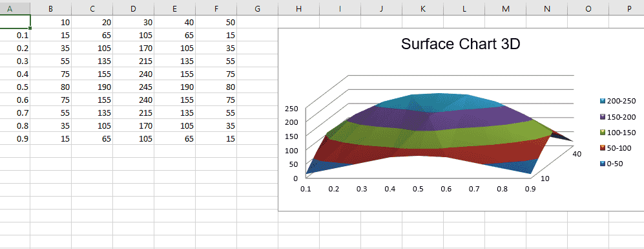Image resolution: width=644 pixels, height=249 pixels.
Task: Click the 0.1 row label in column A
Action: pyautogui.click(x=16, y=35)
